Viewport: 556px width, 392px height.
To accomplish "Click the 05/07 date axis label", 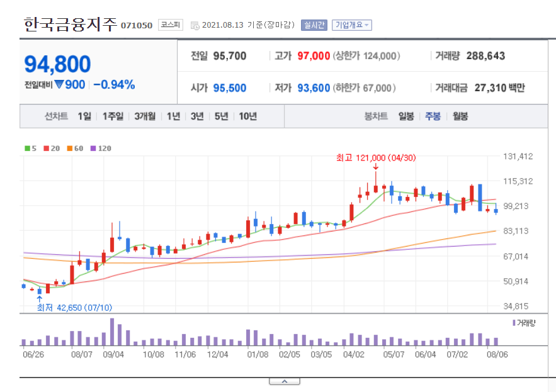I will coord(394,354).
